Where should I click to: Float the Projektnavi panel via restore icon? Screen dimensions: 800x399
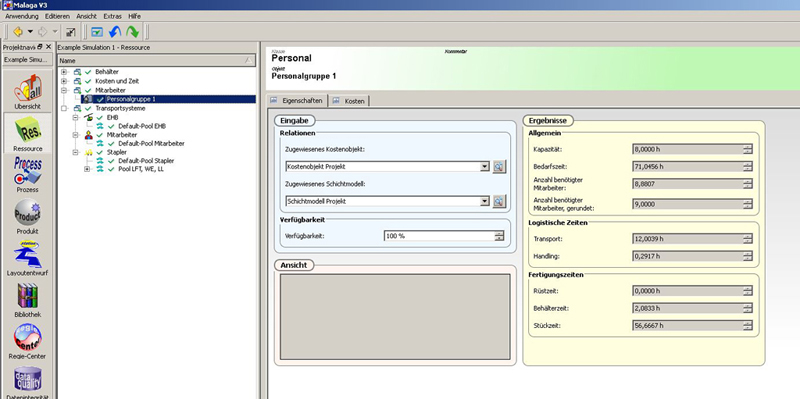pyautogui.click(x=40, y=46)
